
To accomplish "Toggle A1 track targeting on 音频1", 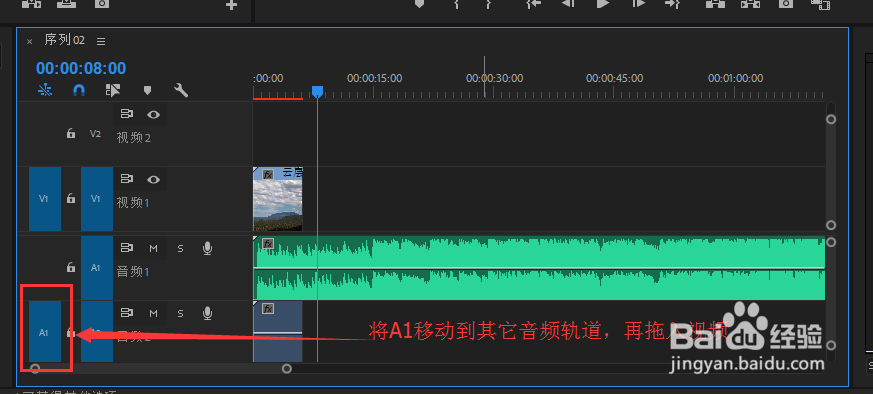I will pos(96,268).
